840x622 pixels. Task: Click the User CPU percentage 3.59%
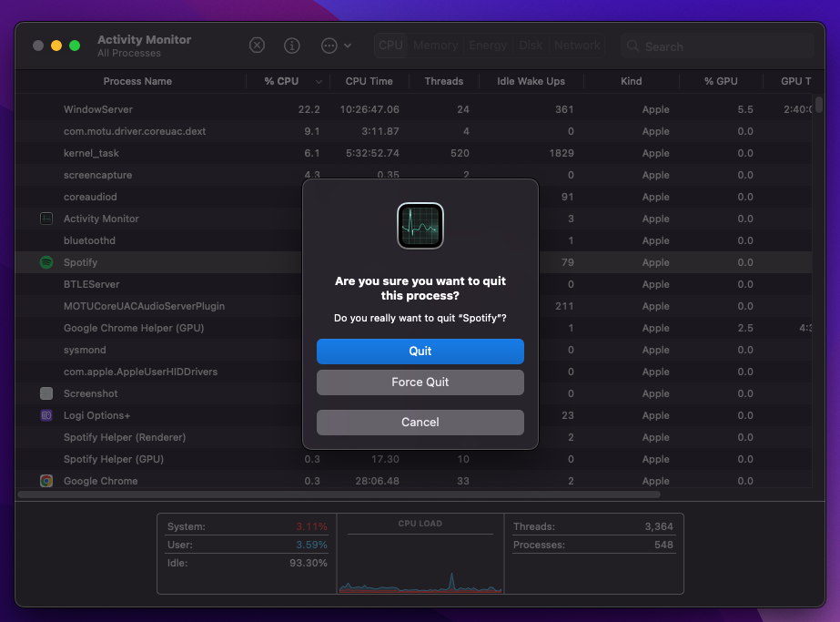point(311,545)
